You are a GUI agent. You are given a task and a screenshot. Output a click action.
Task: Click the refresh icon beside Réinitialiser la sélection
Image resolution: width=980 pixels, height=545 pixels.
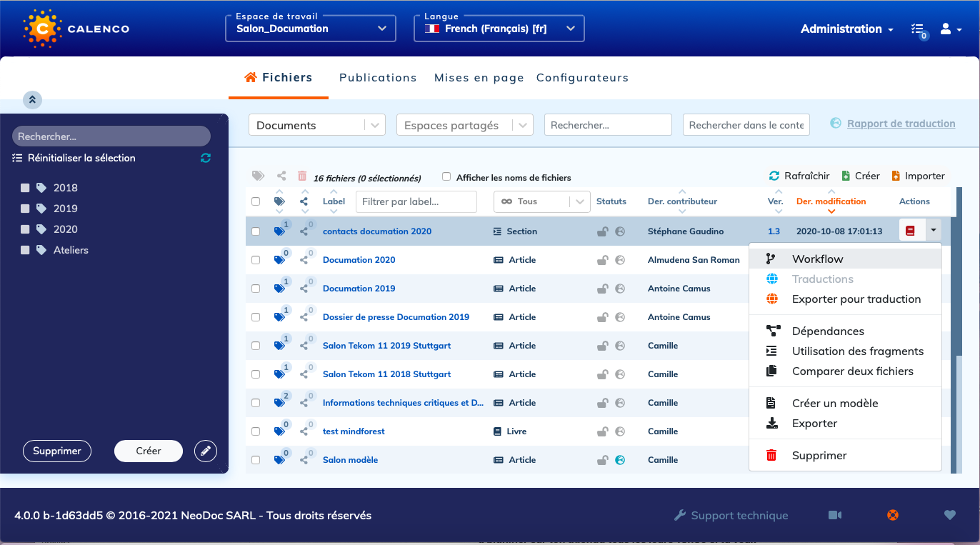(x=206, y=158)
